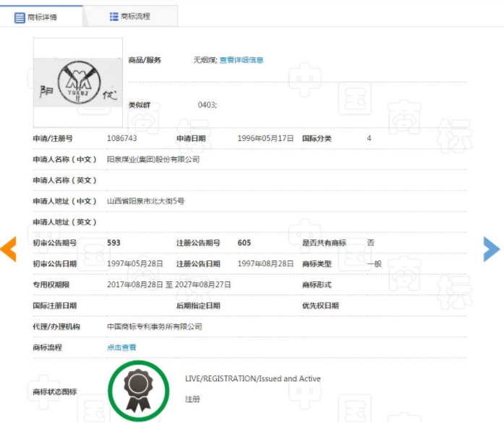Click the 点击查看 trademark process link
The height and width of the screenshot is (429, 504).
click(x=121, y=348)
